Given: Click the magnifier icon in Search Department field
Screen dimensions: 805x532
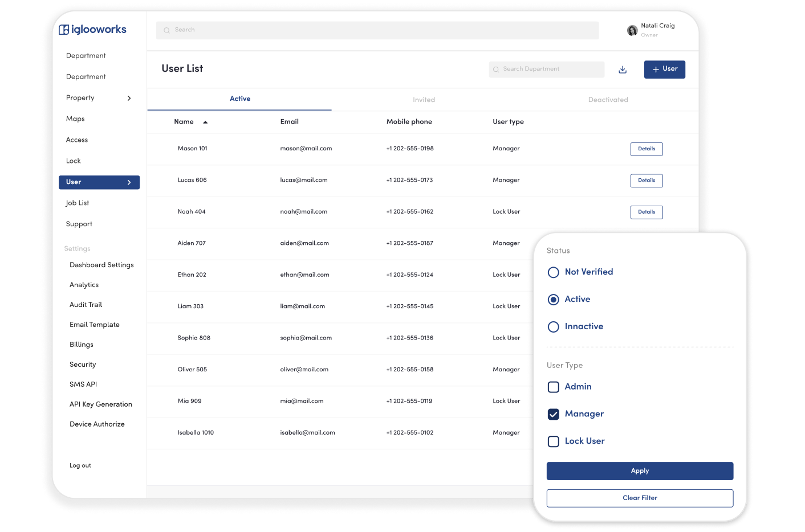Looking at the screenshot, I should pyautogui.click(x=497, y=69).
